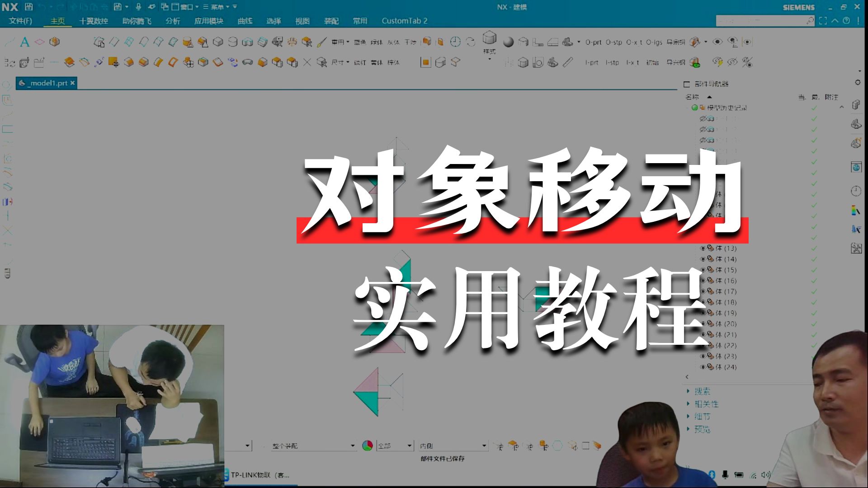
Task: Click the O-stp export button
Action: [x=614, y=42]
